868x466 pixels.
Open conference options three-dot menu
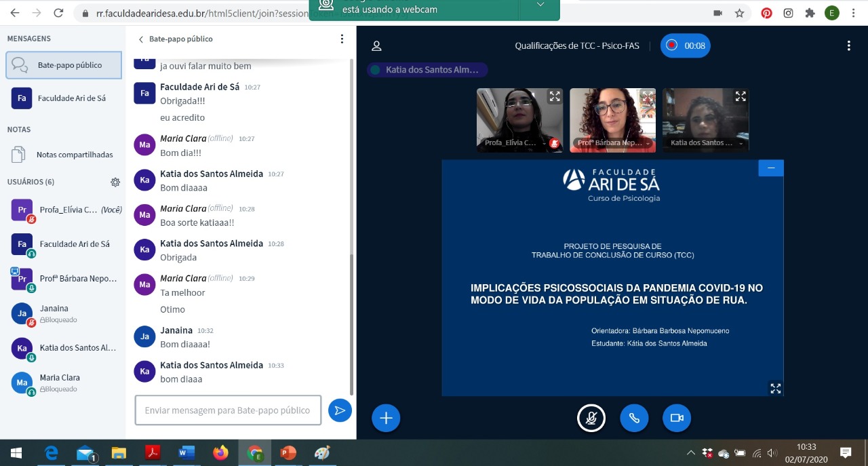point(848,46)
